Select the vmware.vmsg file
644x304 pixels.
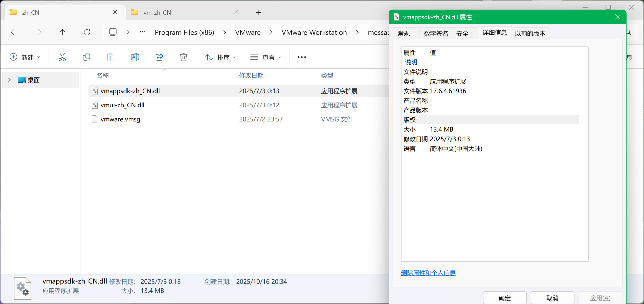(x=120, y=119)
